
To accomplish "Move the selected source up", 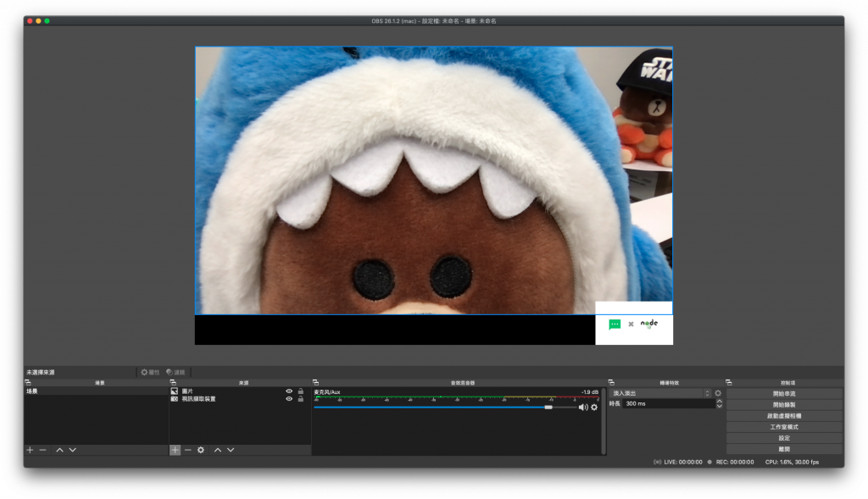I will pyautogui.click(x=218, y=450).
